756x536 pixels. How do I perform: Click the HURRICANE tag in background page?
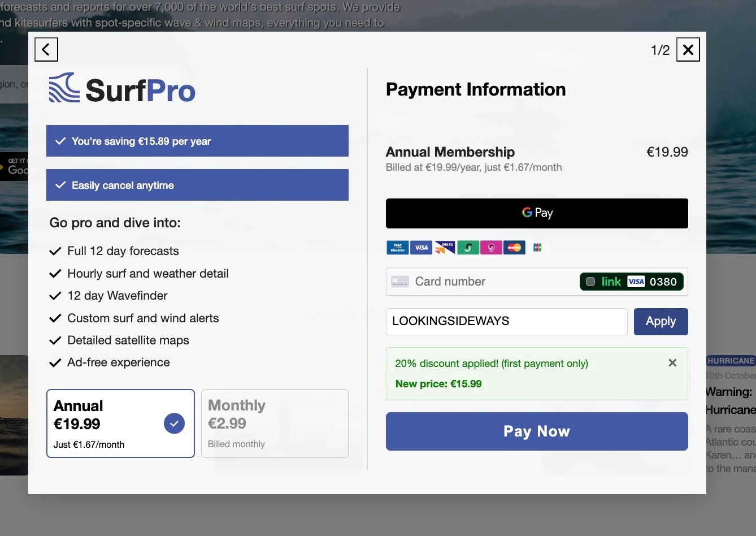pos(731,361)
